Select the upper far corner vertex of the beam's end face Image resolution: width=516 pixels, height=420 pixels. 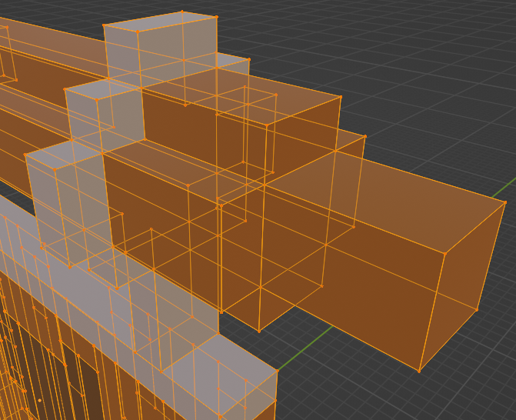point(505,202)
